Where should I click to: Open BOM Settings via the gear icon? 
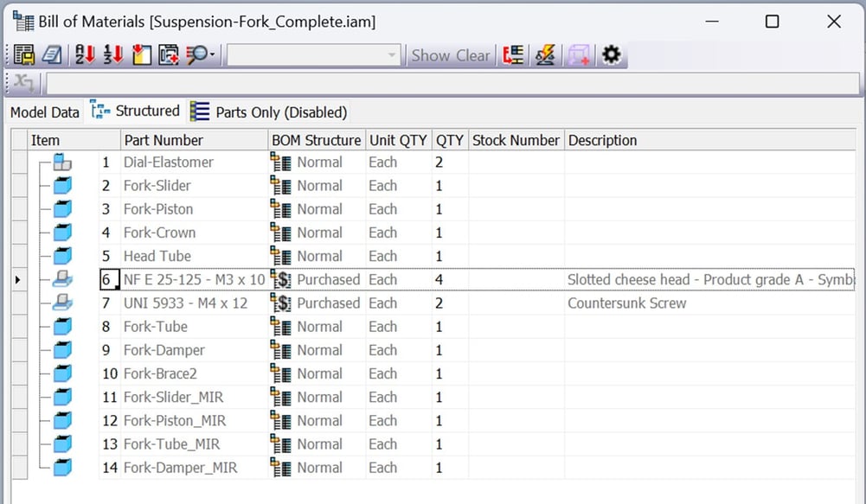click(x=611, y=54)
